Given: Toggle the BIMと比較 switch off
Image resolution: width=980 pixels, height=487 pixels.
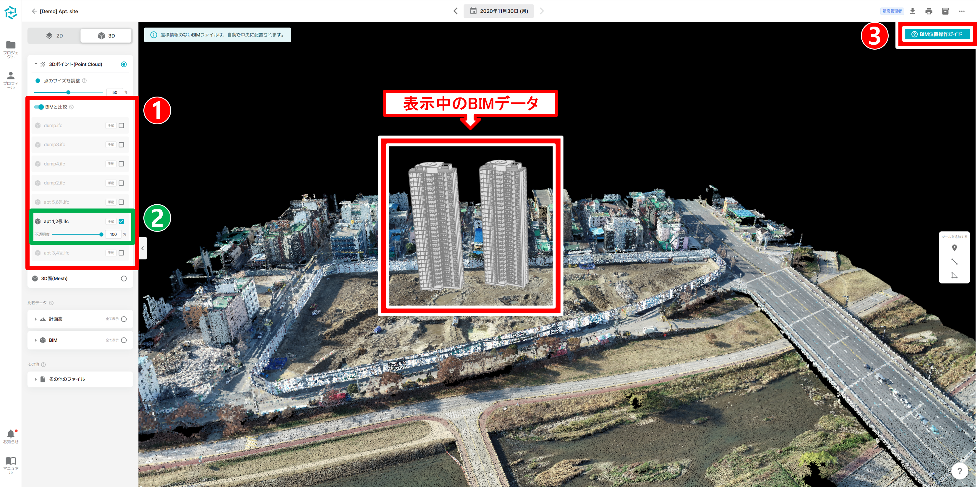Looking at the screenshot, I should [x=39, y=107].
